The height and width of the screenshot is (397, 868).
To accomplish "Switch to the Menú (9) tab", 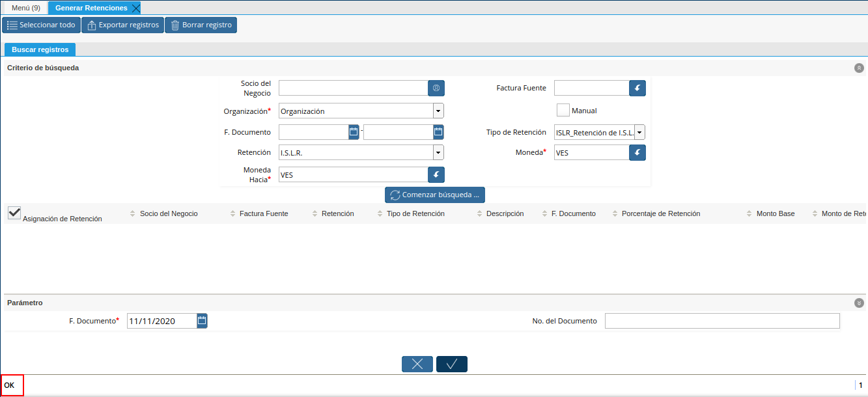I will [26, 8].
